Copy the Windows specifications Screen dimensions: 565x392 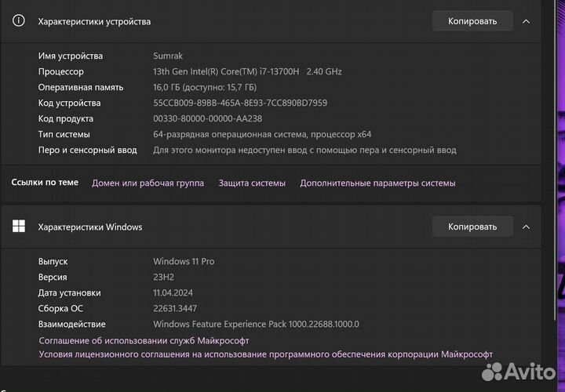[x=472, y=227]
